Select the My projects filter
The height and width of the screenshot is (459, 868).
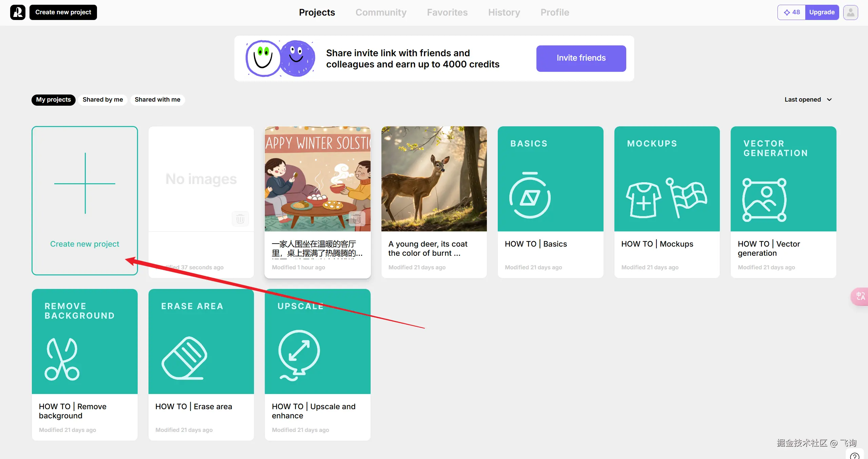tap(53, 100)
